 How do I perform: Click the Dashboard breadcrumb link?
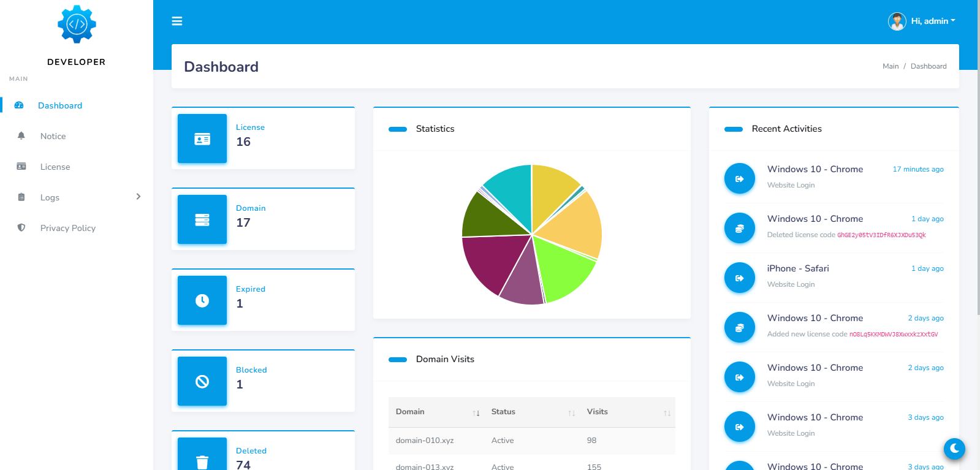tap(929, 66)
